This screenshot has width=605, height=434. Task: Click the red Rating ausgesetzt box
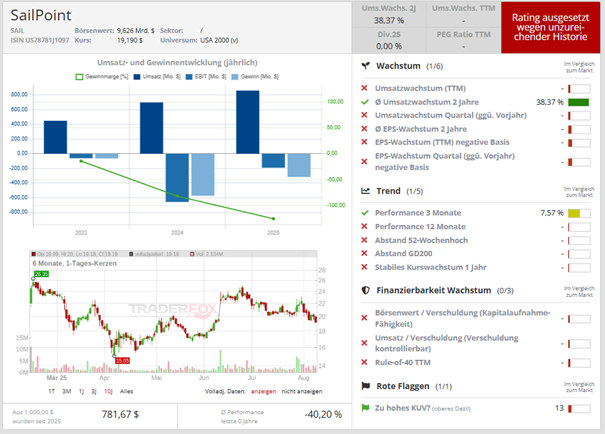click(x=550, y=27)
